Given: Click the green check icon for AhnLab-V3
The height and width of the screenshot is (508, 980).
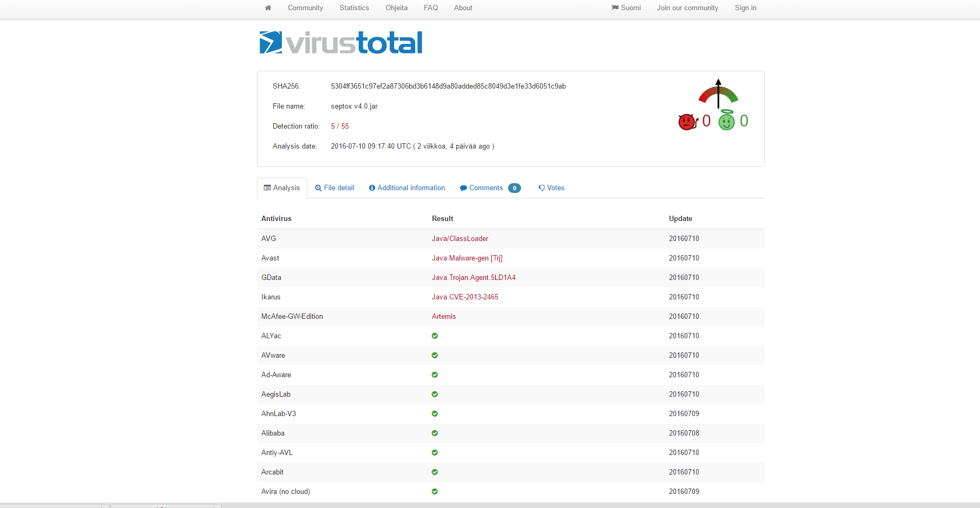Looking at the screenshot, I should point(435,414).
